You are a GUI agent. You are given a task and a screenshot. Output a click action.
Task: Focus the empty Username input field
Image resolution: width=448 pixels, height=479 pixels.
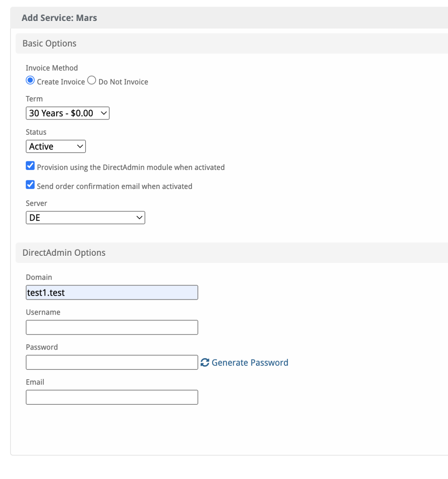point(112,327)
